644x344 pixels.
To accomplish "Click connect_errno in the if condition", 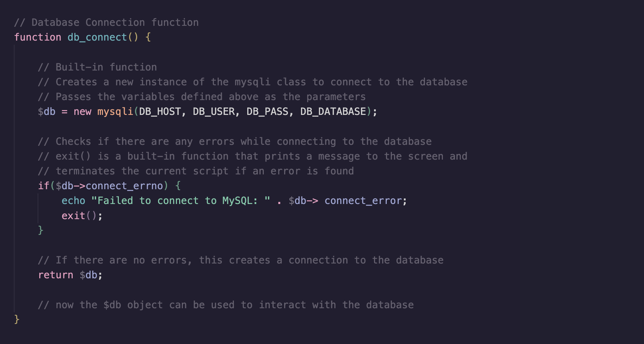I will pyautogui.click(x=124, y=186).
